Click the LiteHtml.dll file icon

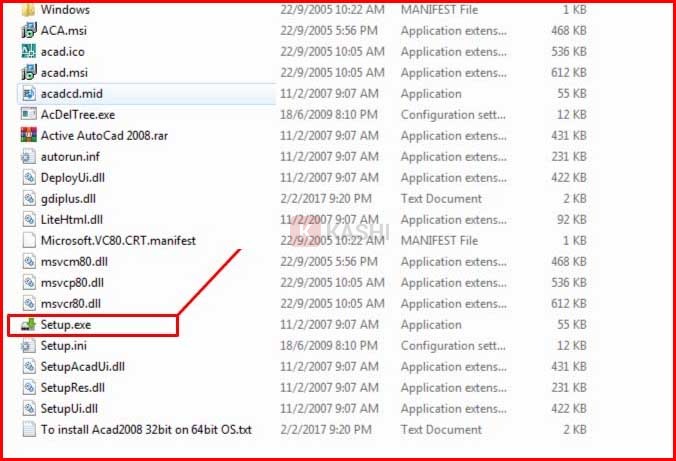coord(29,220)
